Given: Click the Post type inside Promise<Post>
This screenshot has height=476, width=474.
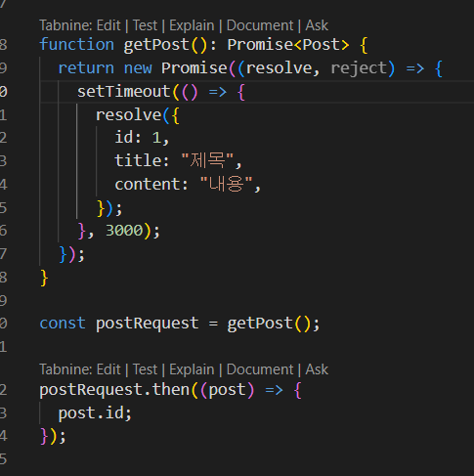Looking at the screenshot, I should (322, 44).
